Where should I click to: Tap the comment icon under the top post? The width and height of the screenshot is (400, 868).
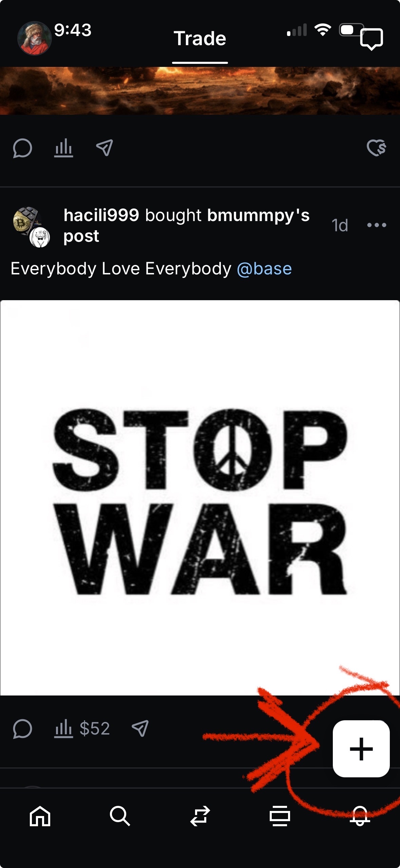[22, 148]
